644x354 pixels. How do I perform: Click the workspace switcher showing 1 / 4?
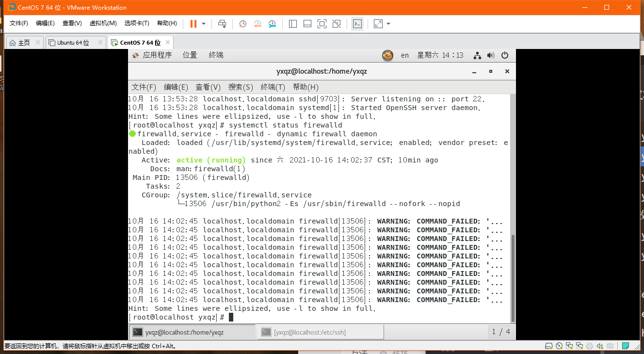pyautogui.click(x=501, y=332)
